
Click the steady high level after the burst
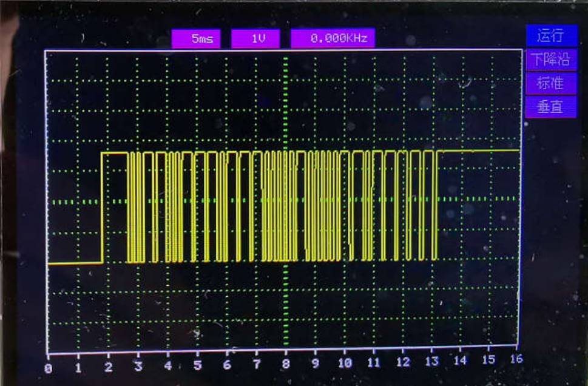pyautogui.click(x=479, y=151)
